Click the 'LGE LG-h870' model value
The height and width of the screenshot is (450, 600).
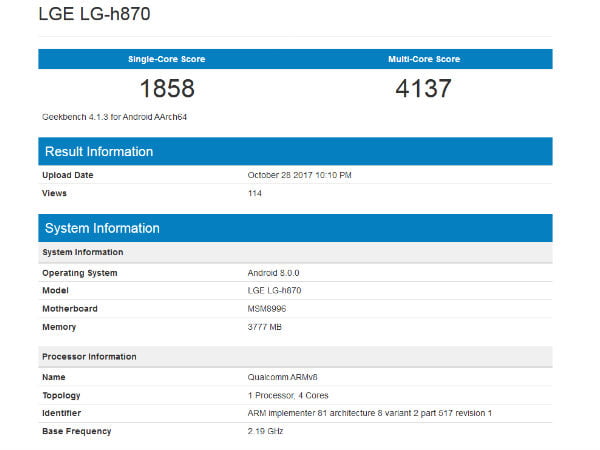coord(274,290)
